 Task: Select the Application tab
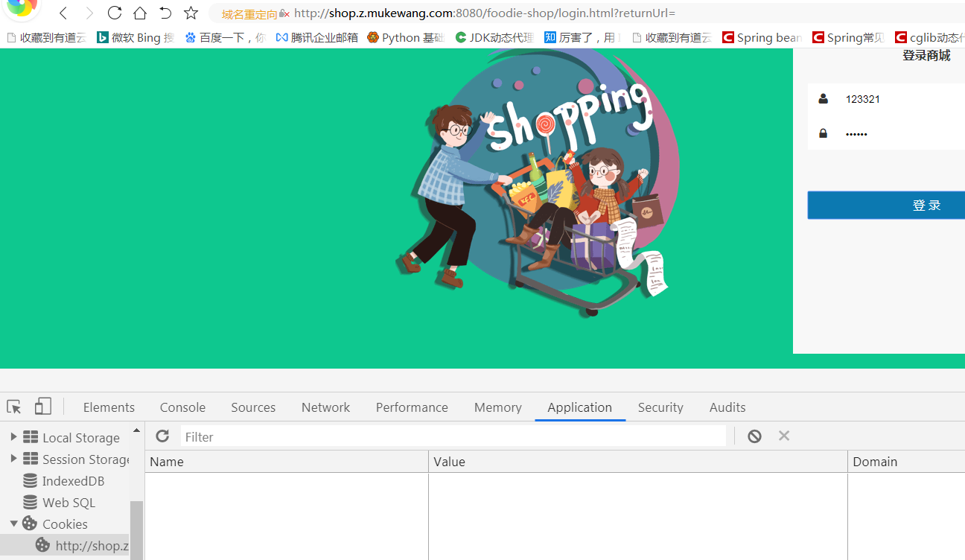pyautogui.click(x=579, y=407)
